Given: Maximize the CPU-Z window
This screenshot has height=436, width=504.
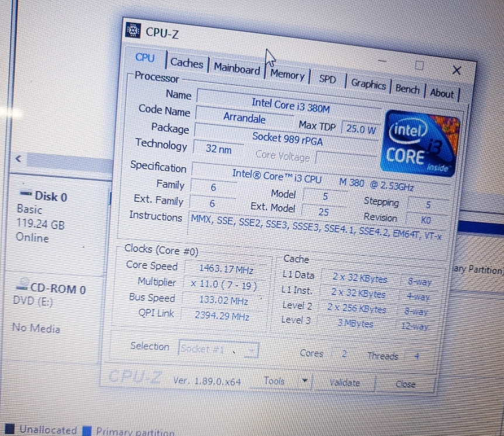Looking at the screenshot, I should (x=419, y=65).
